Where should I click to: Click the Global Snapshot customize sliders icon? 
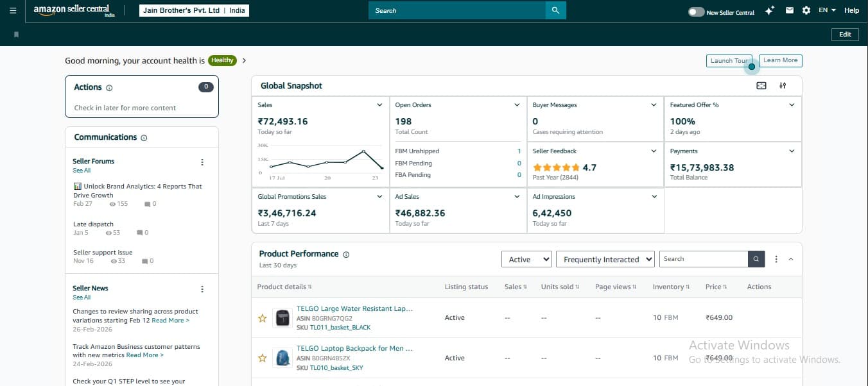pos(783,86)
